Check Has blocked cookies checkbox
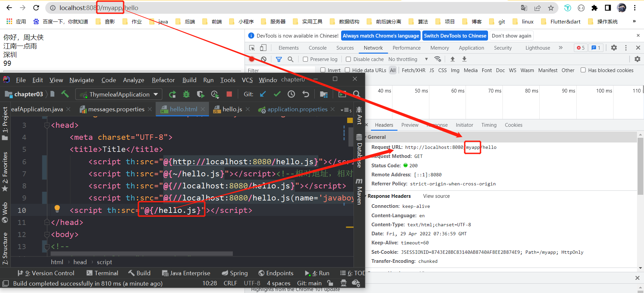This screenshot has width=644, height=293. coord(583,70)
